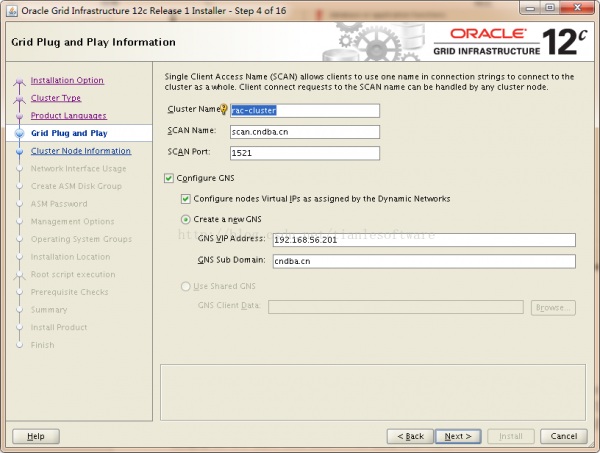Screen dimensions: 600x453
Task: Click the Finish step
Action: point(42,345)
